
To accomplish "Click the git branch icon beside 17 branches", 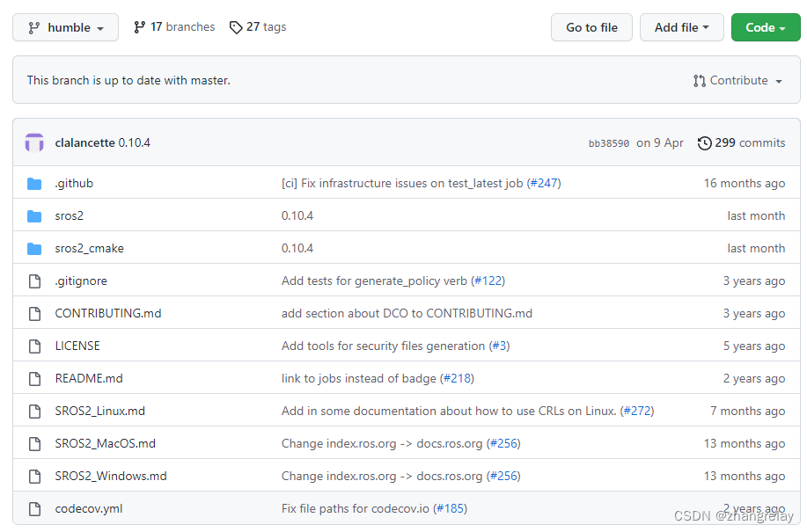I will click(139, 27).
